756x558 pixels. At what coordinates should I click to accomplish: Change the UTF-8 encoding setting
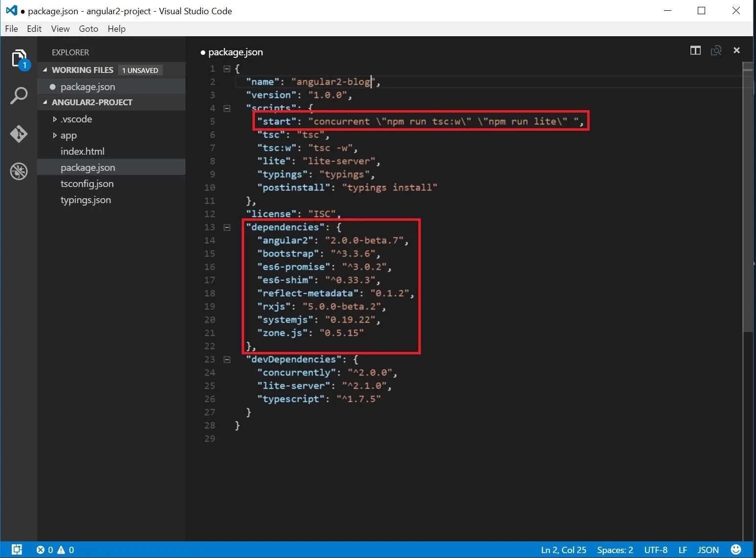click(656, 550)
